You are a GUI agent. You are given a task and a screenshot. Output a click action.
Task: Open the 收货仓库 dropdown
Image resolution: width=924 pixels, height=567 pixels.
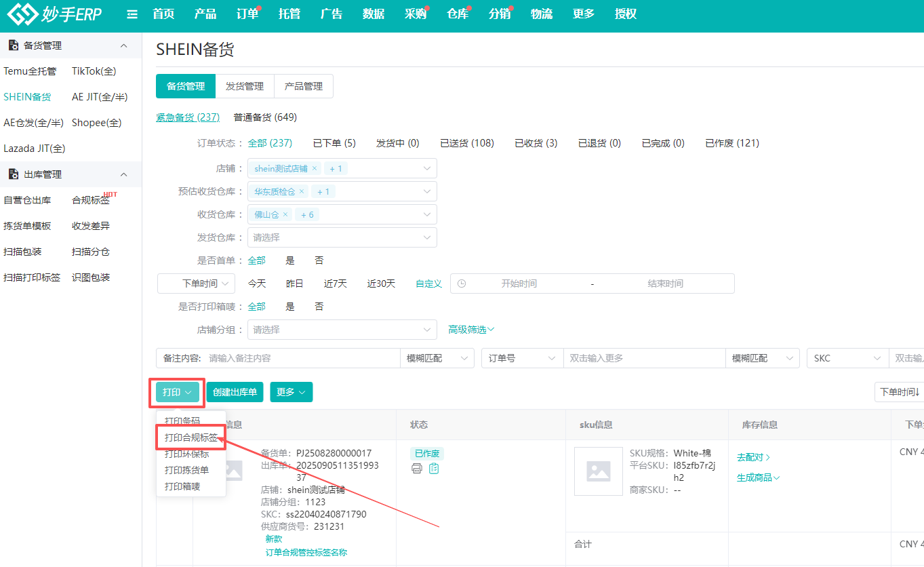coord(342,214)
